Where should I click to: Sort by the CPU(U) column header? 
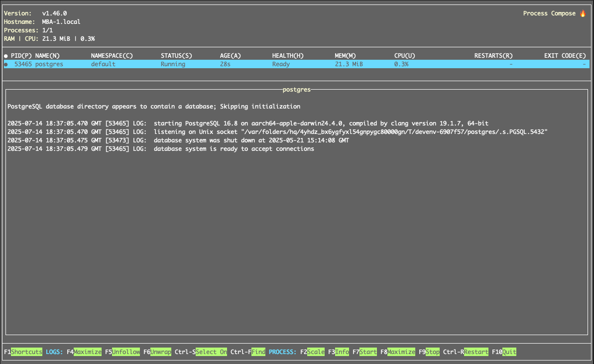click(404, 56)
